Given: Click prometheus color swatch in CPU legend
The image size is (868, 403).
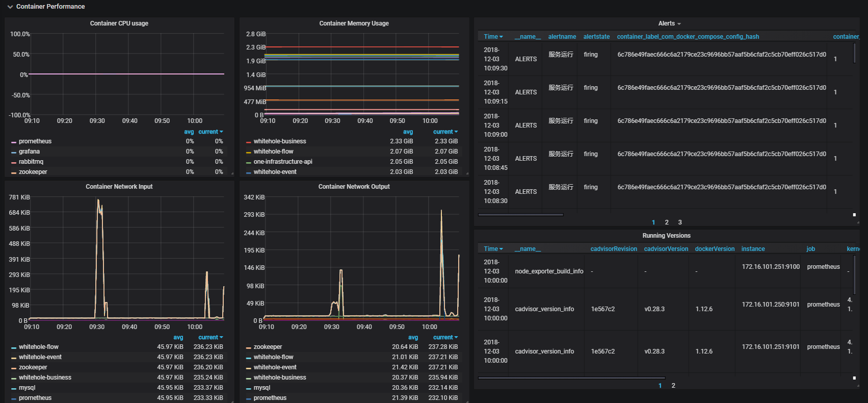Looking at the screenshot, I should tap(14, 142).
